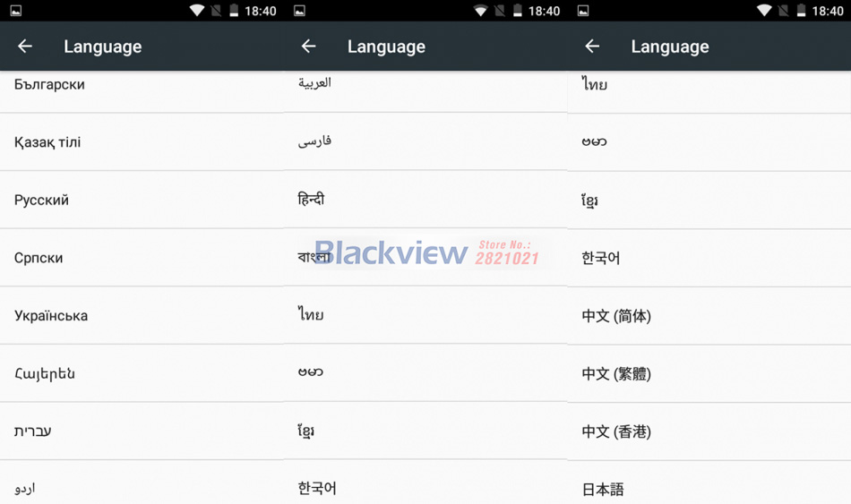Screen dimensions: 851x504
Task: Choose עברית language option
Action: pyautogui.click(x=32, y=431)
